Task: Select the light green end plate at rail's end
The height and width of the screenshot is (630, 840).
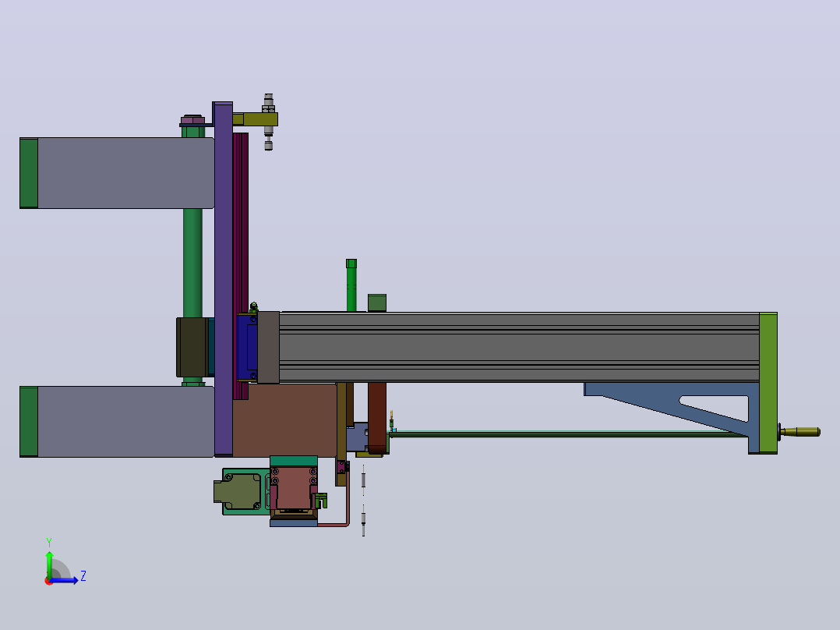Action: point(768,383)
